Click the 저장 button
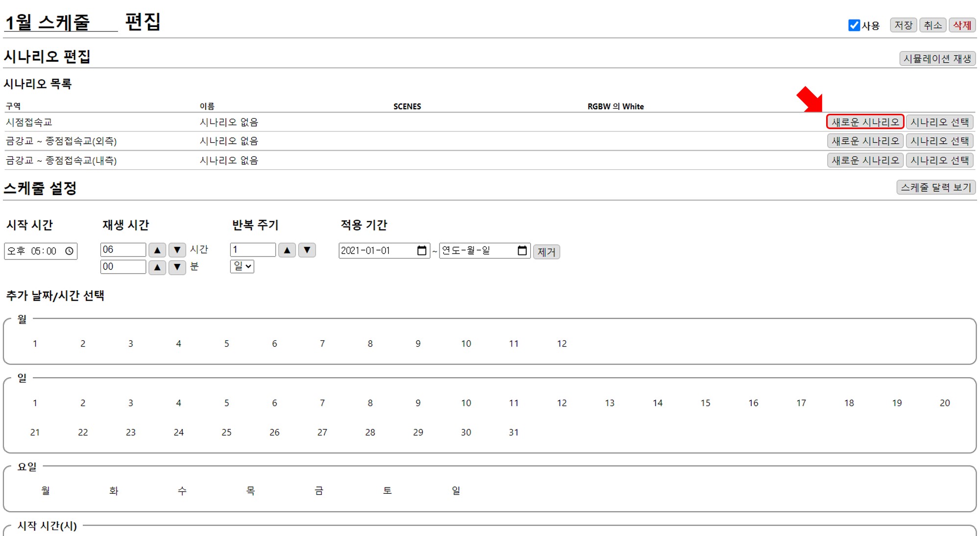This screenshot has width=980, height=536. [903, 25]
